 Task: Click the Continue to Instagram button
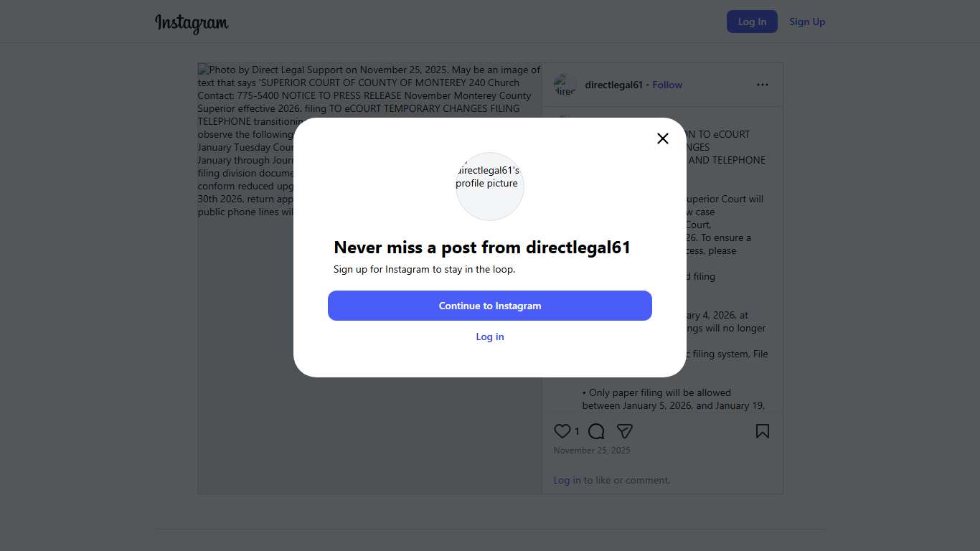tap(490, 306)
